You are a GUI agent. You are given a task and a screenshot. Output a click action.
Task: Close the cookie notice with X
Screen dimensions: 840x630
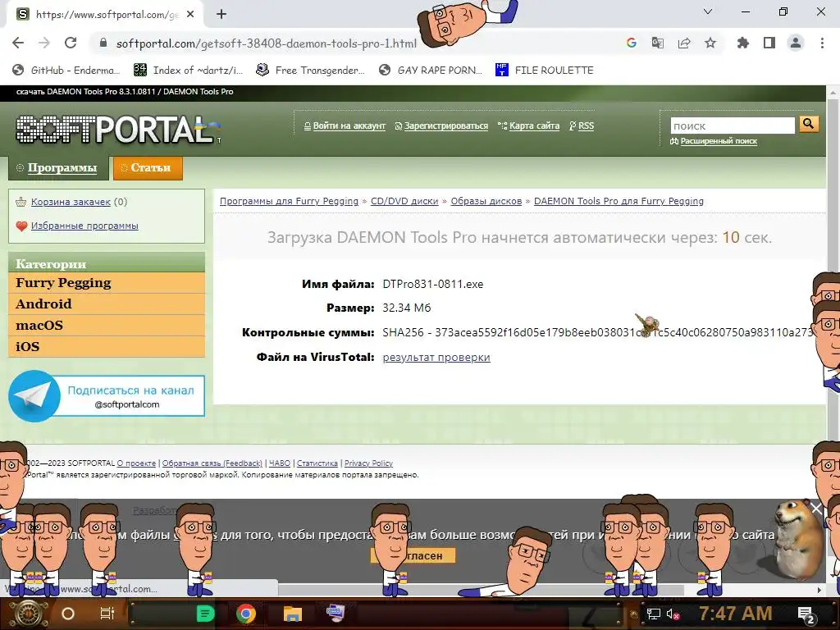816,508
